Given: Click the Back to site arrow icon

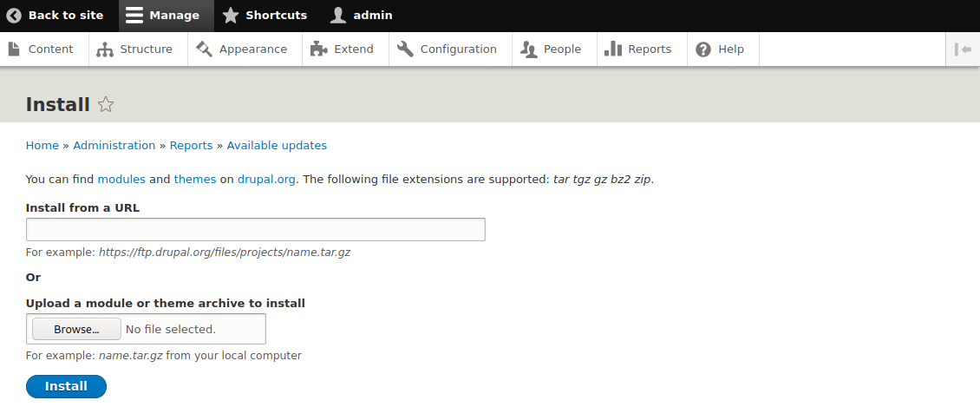Looking at the screenshot, I should point(14,16).
